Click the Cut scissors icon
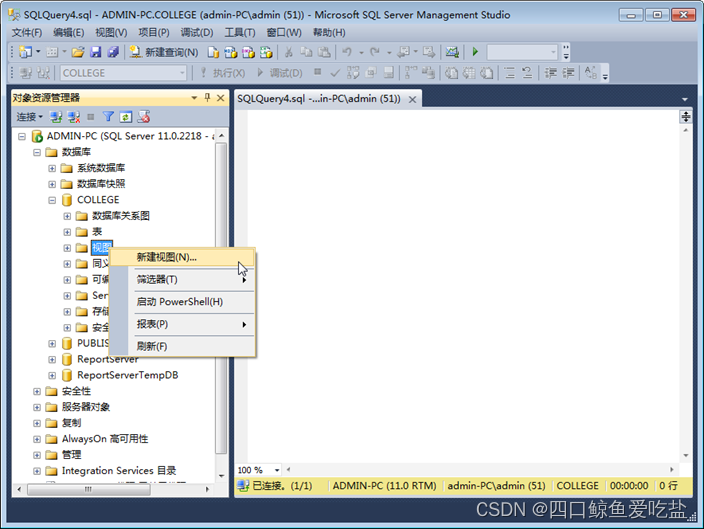Image resolution: width=704 pixels, height=529 pixels. coord(288,53)
